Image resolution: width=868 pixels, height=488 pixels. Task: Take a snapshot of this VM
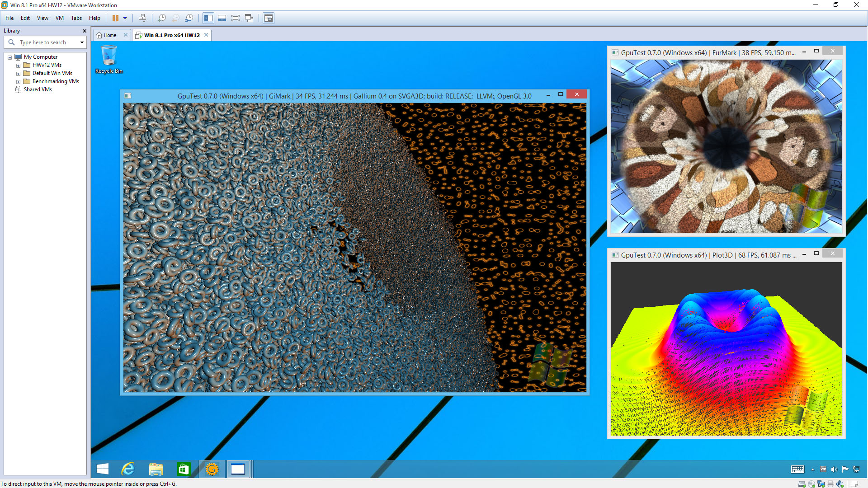pyautogui.click(x=161, y=18)
